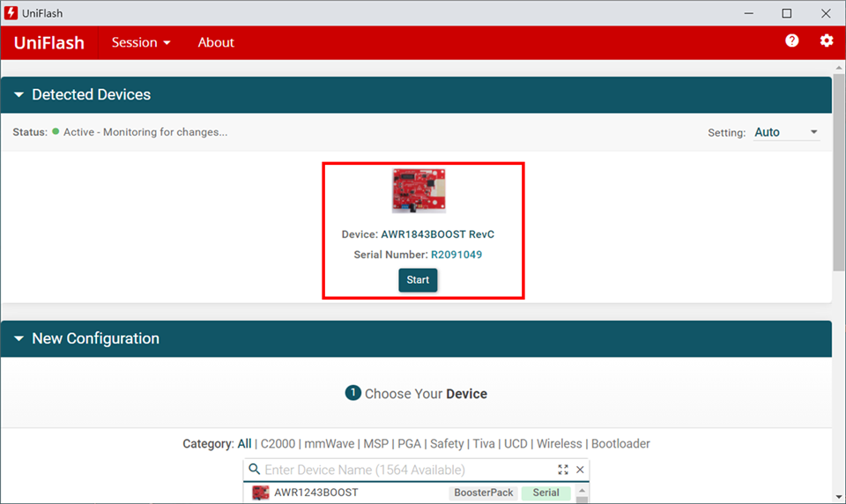Viewport: 846px width, 504px height.
Task: Maximize the UniFlash window
Action: [787, 13]
